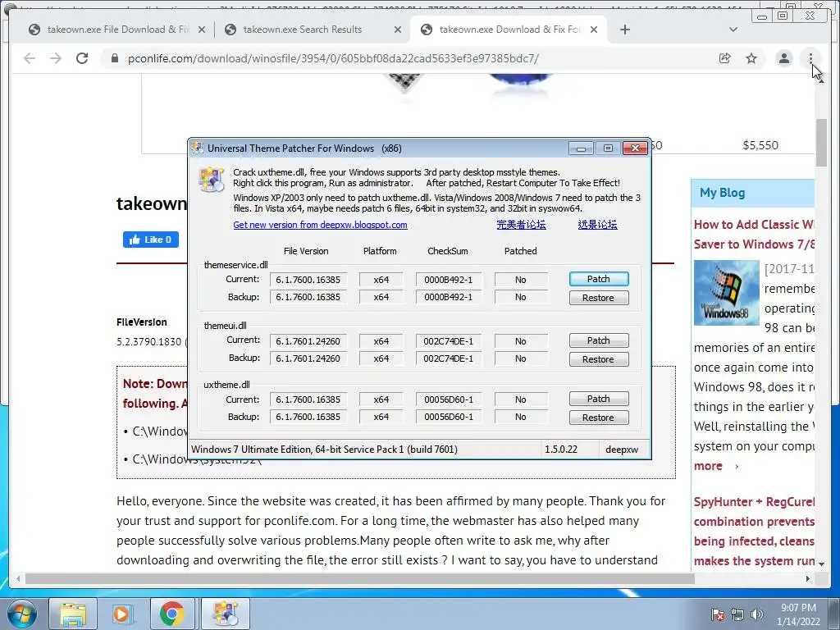Click themeservice.dll current checksum 0000B492-1
The image size is (840, 630).
448,280
